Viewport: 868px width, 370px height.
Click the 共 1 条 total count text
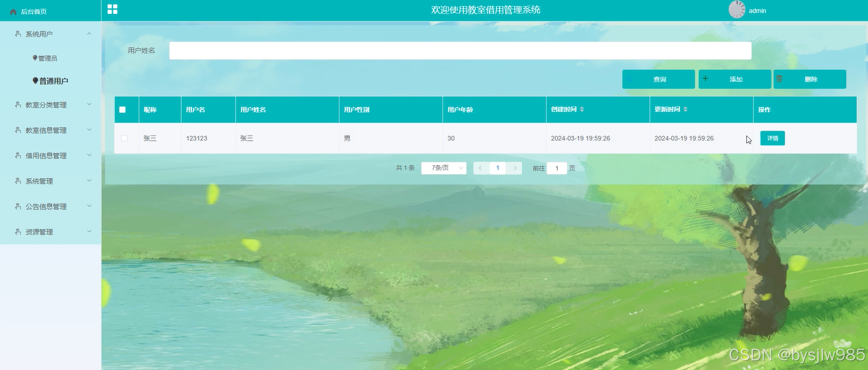[405, 168]
